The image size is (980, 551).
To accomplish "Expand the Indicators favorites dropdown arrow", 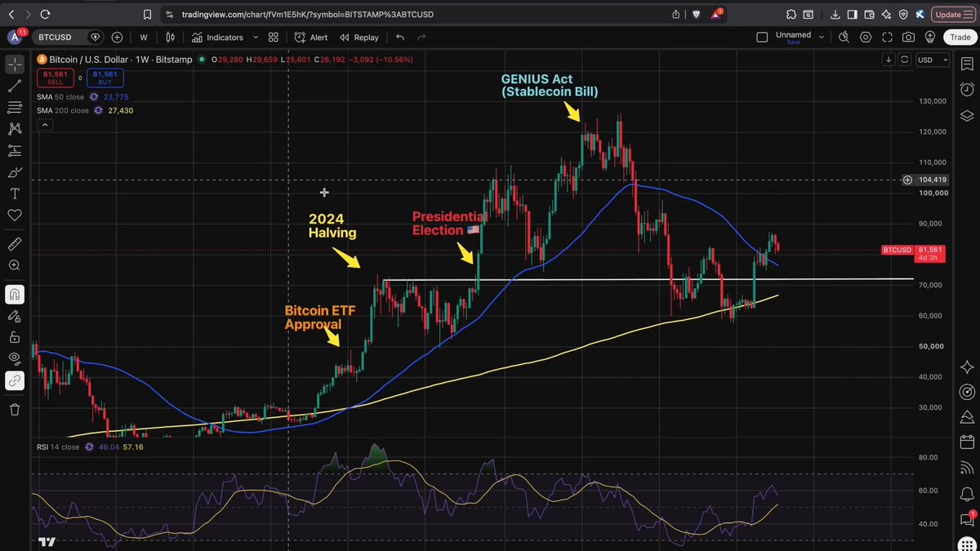I will tap(256, 38).
